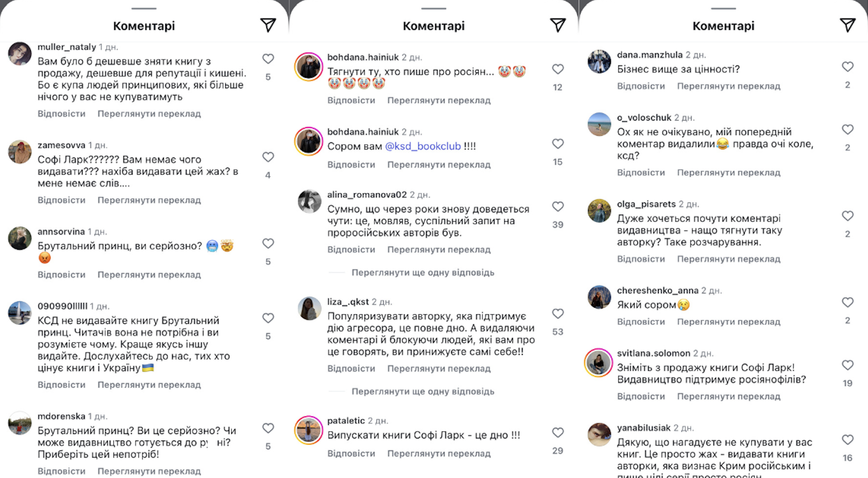Like the comment by zamesovva
The image size is (868, 478).
tap(268, 157)
